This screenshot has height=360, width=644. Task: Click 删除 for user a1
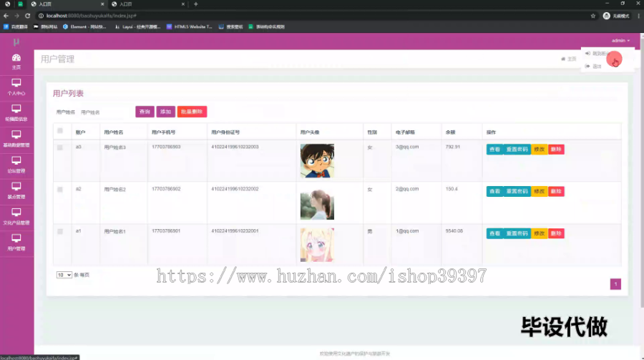[x=556, y=233]
